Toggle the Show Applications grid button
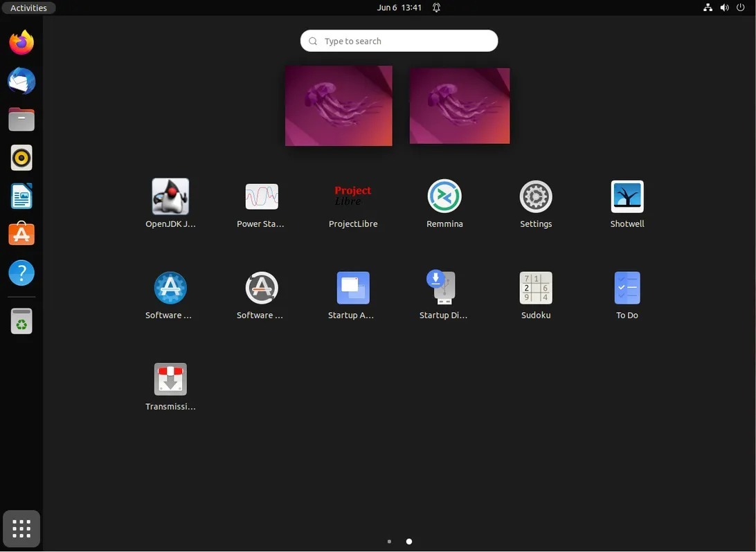The width and height of the screenshot is (756, 552). tap(21, 529)
